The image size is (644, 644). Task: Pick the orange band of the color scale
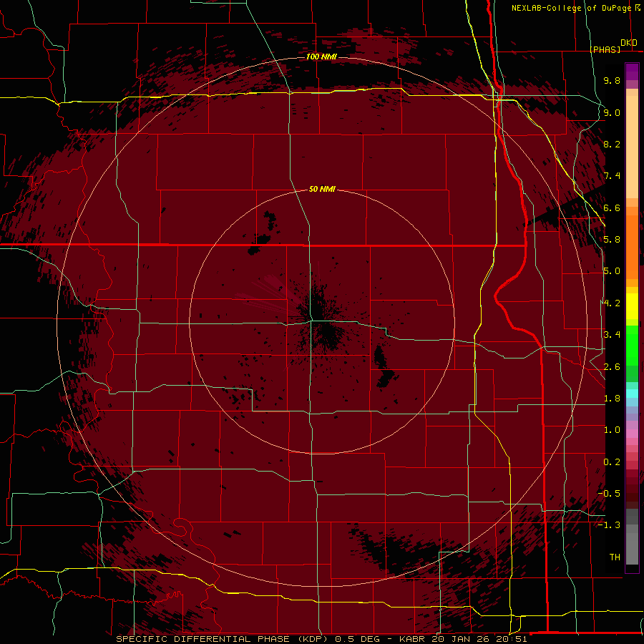click(632, 246)
